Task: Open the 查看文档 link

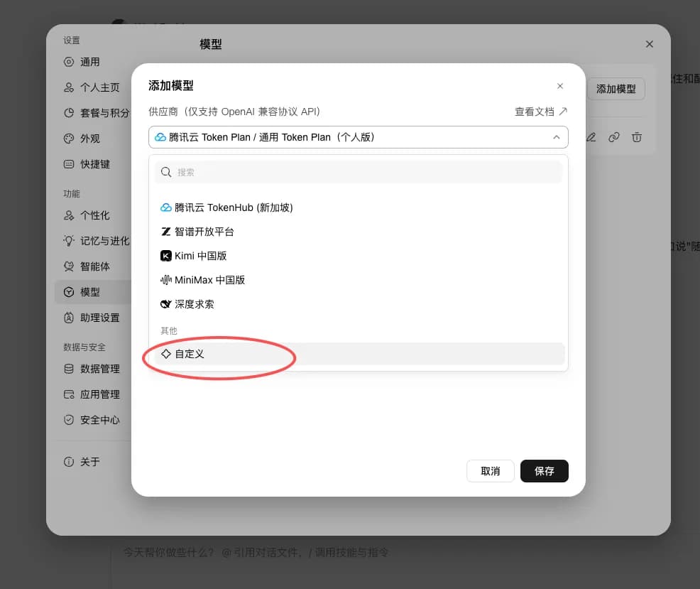Action: (x=541, y=112)
